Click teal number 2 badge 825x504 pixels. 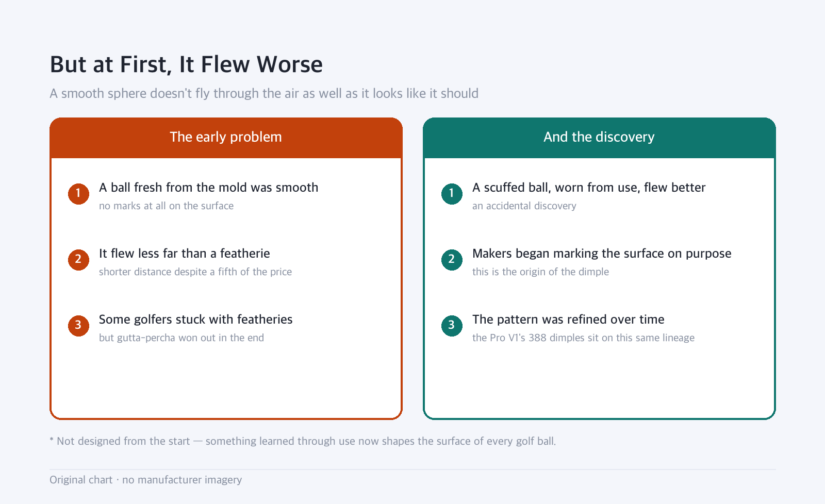[452, 260]
